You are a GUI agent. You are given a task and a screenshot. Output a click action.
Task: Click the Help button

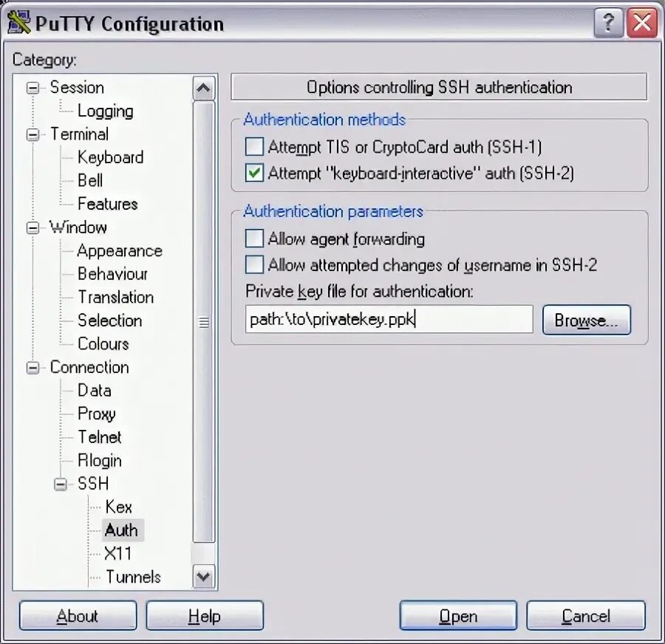[205, 616]
